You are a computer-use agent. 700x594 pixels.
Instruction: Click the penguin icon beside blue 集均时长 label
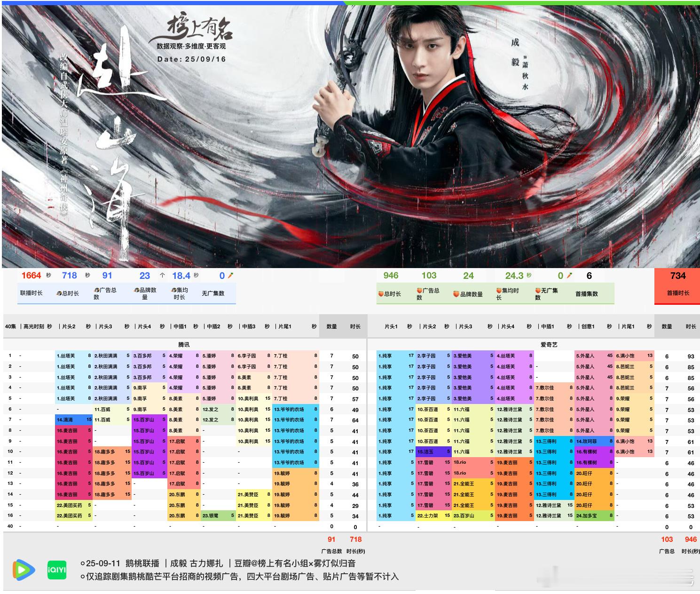(x=173, y=290)
